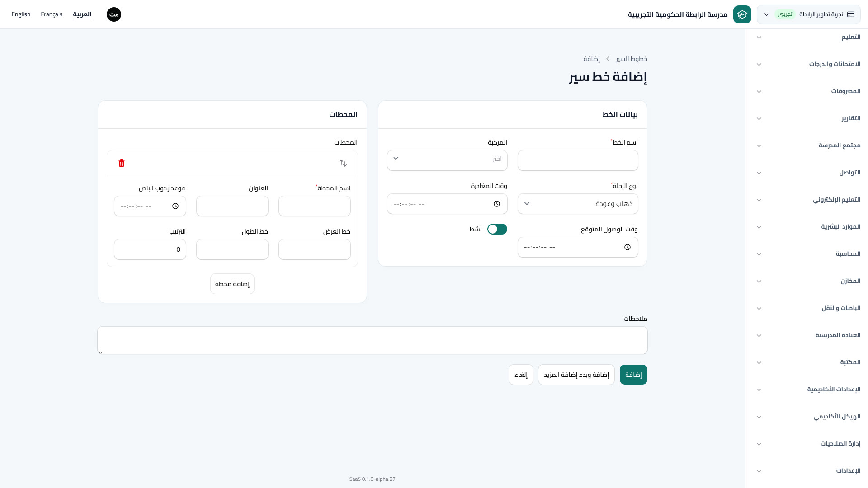Toggle the نشط active switch
The image size is (868, 488).
[497, 229]
